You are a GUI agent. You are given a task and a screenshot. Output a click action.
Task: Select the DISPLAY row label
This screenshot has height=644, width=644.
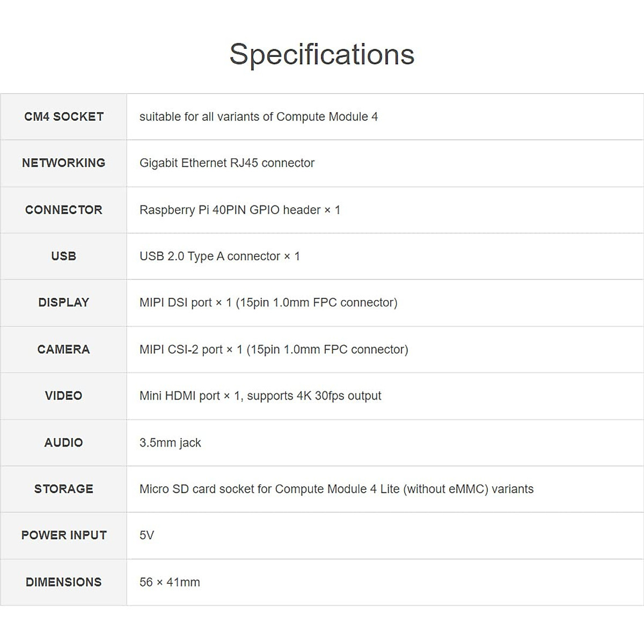tap(64, 302)
